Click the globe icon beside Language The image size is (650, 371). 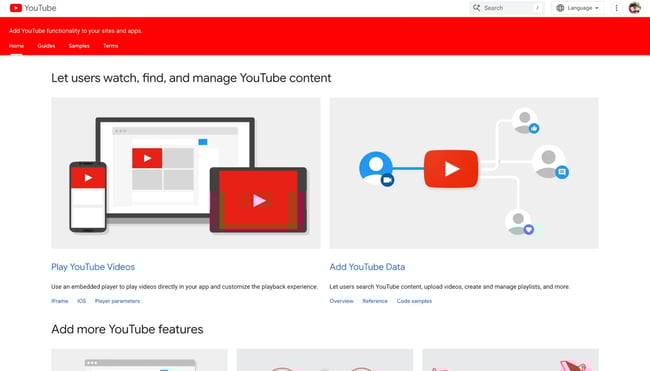(x=560, y=8)
